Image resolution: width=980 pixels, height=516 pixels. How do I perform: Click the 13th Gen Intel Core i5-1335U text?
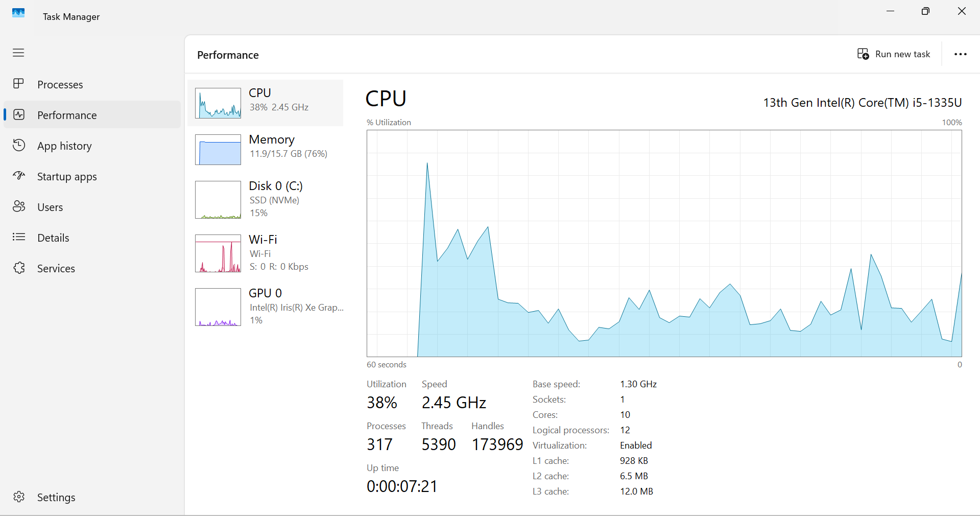(x=863, y=103)
